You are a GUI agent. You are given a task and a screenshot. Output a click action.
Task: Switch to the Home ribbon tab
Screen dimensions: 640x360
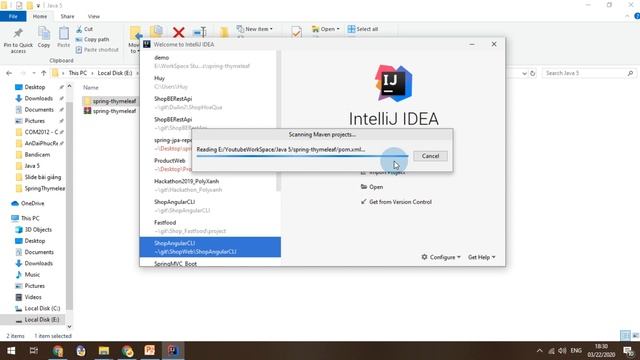point(40,16)
